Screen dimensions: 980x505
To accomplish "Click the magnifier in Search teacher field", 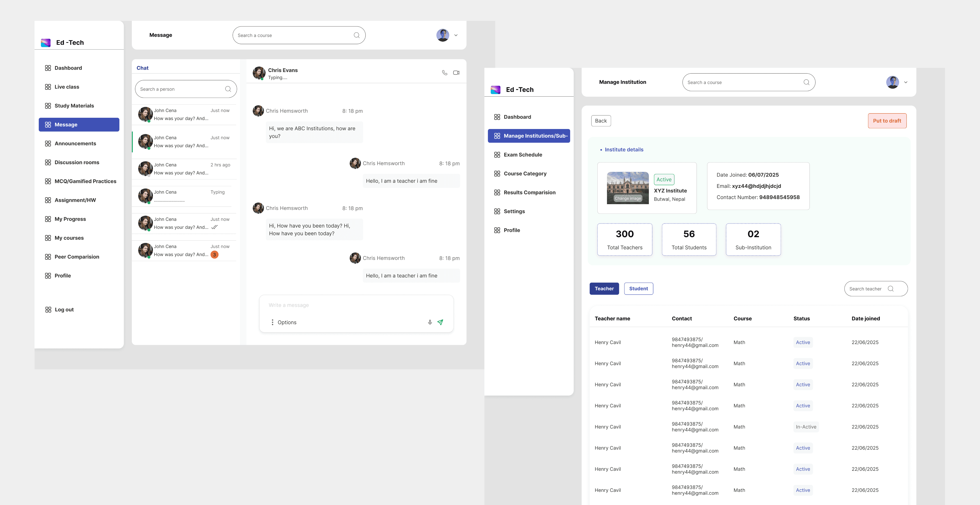I will click(891, 289).
